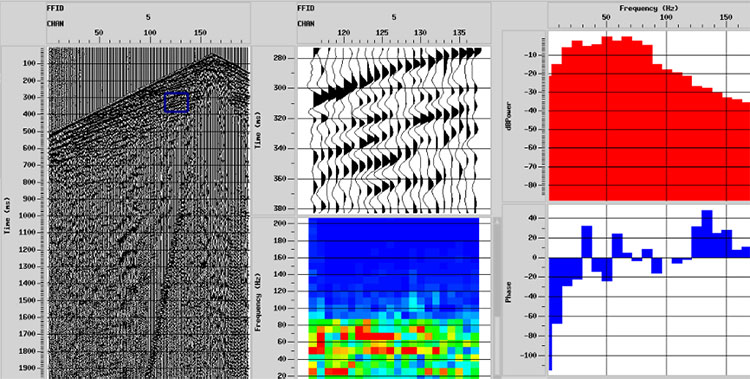The width and height of the screenshot is (750, 379).
Task: Click the red power spectrum bar at 50 Hz
Action: [607, 118]
